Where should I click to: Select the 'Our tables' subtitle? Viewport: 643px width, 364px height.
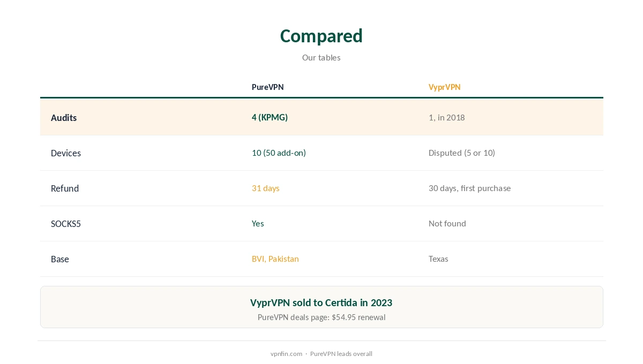(322, 57)
